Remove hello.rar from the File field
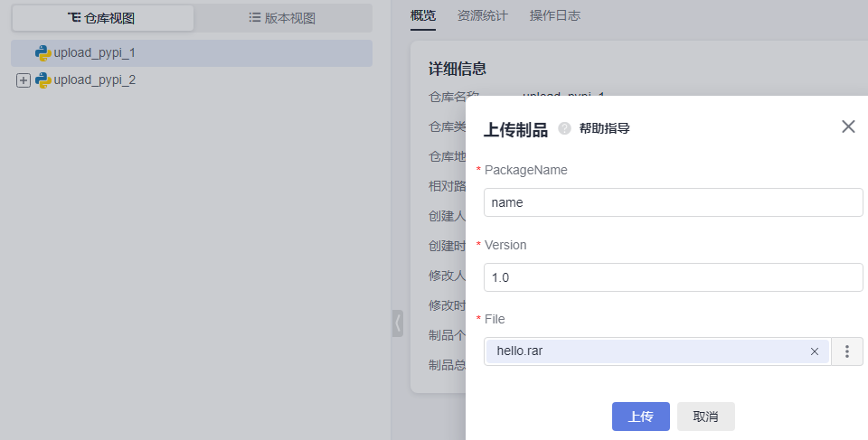This screenshot has width=868, height=440. (x=814, y=351)
